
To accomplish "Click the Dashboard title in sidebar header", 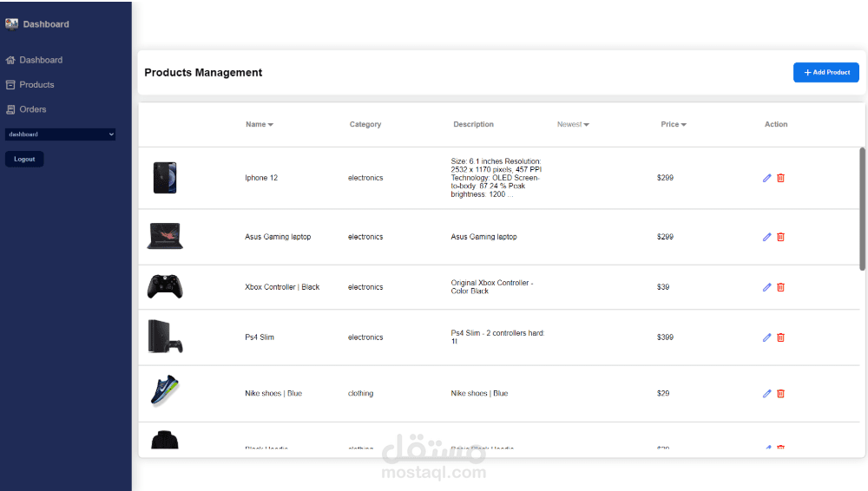I will pyautogui.click(x=46, y=24).
